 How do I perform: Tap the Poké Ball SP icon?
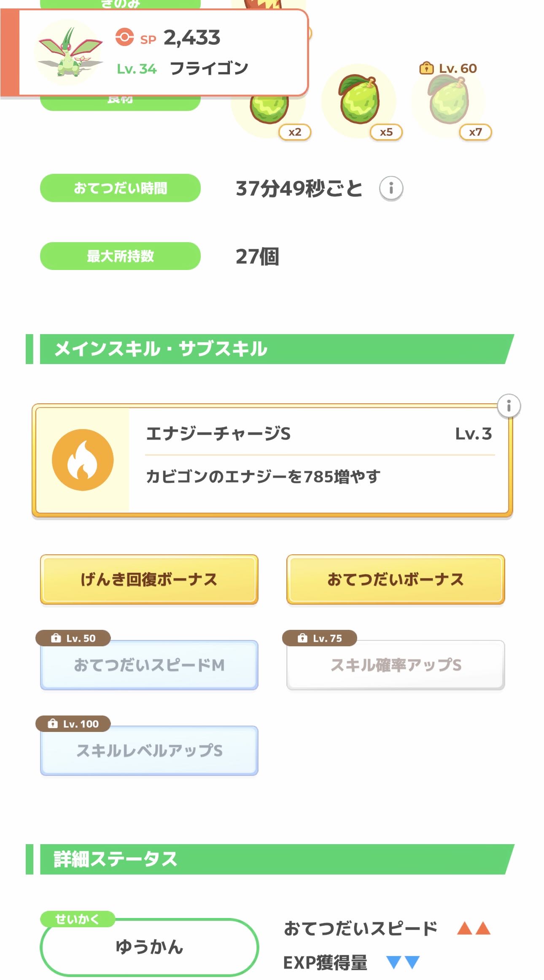tap(124, 37)
